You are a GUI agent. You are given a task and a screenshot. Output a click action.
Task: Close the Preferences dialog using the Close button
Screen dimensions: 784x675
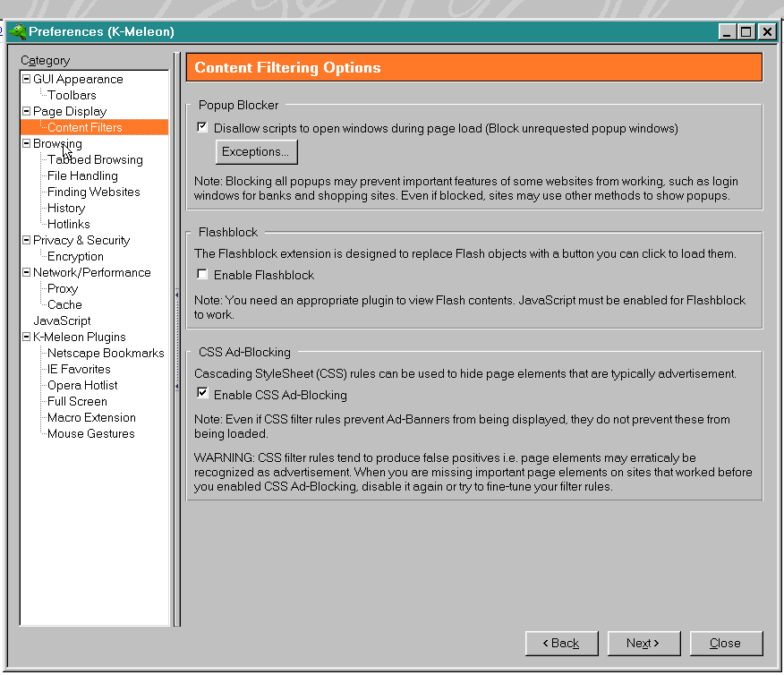pyautogui.click(x=725, y=643)
